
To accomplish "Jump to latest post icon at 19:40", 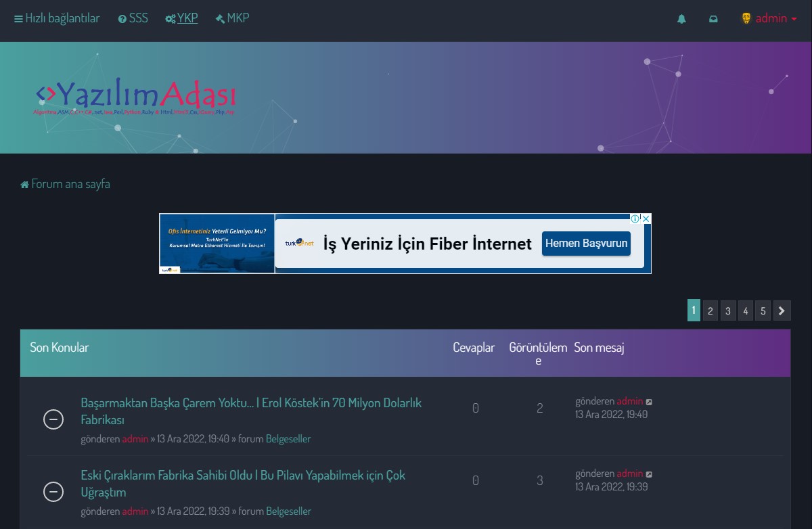I will tap(650, 402).
